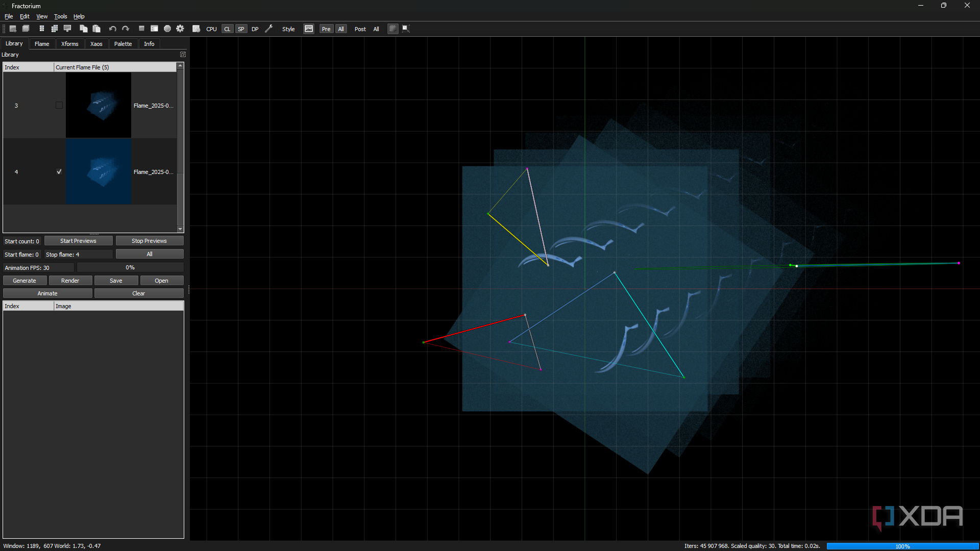
Task: Click the new empty flame file icon
Action: click(x=26, y=29)
